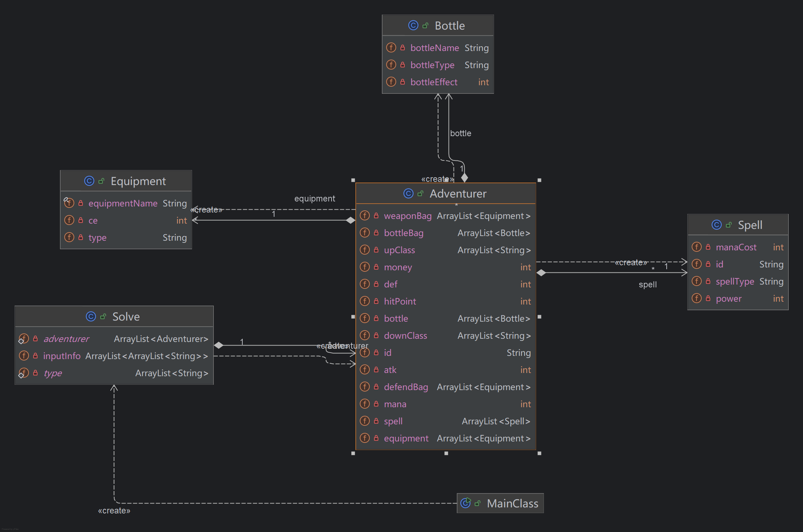Click the field icon beside bottleName
The width and height of the screenshot is (803, 532).
pos(391,47)
